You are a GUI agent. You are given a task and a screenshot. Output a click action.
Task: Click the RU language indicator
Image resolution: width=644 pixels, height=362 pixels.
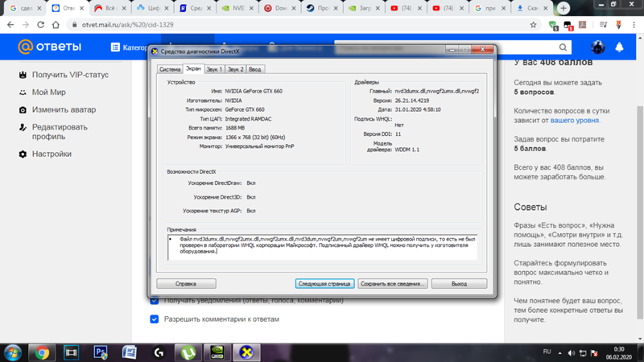(547, 352)
